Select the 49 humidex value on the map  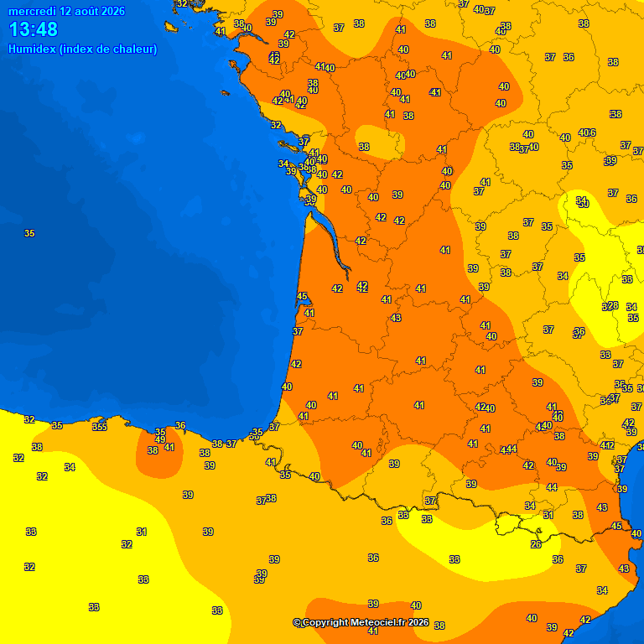tap(160, 439)
